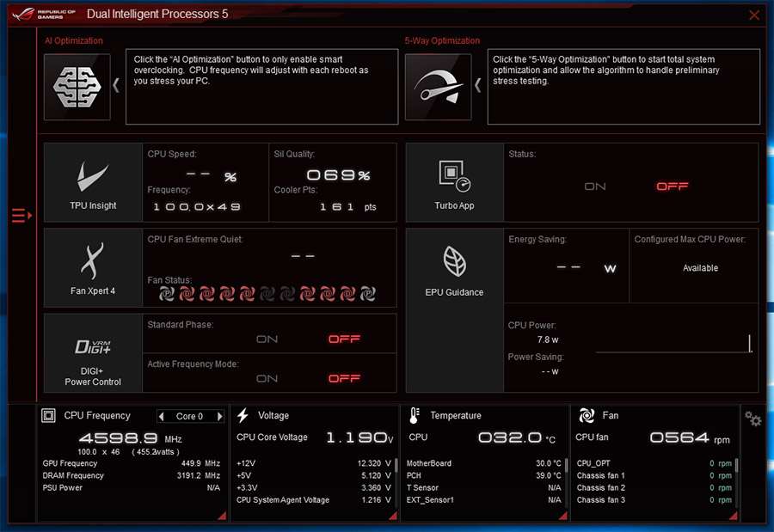Click the CPU_OPT fan row
This screenshot has height=532, width=774.
tap(654, 463)
